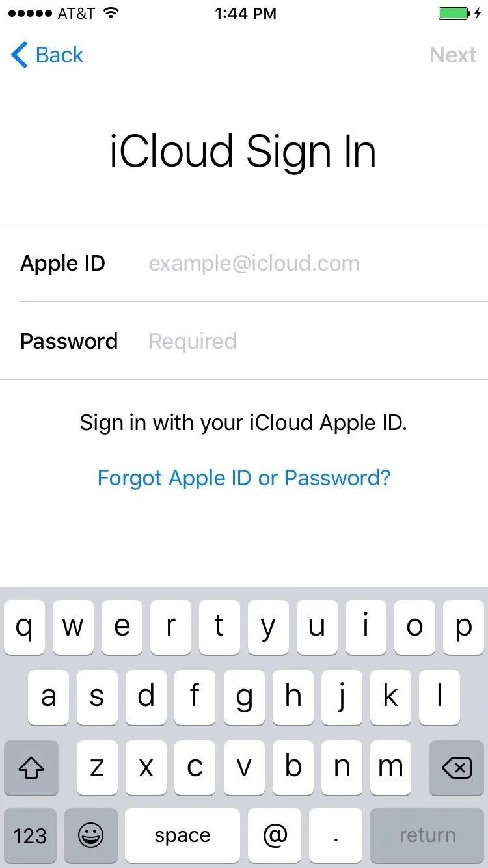Go Back to previous screen
Image resolution: width=488 pixels, height=868 pixels.
click(47, 55)
